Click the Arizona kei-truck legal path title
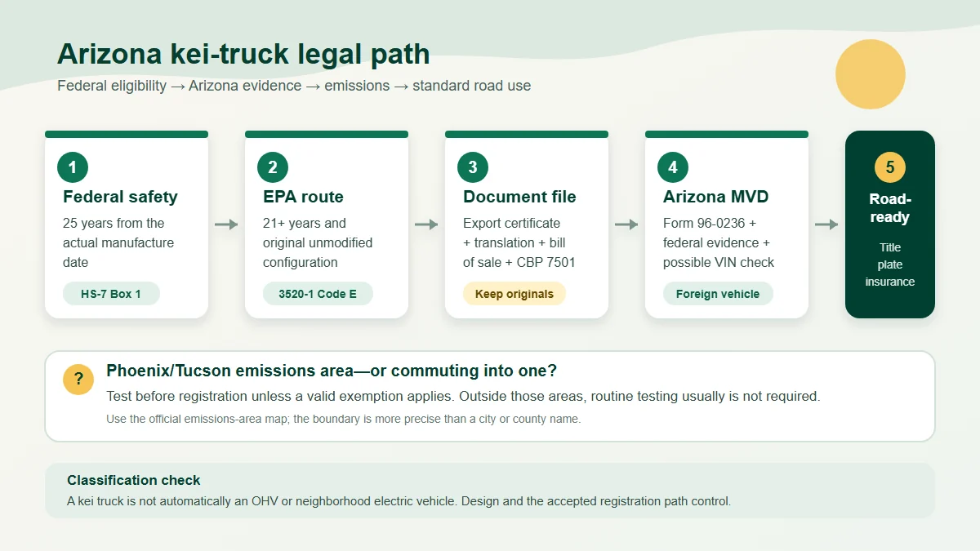Viewport: 980px width, 551px height. (x=243, y=54)
